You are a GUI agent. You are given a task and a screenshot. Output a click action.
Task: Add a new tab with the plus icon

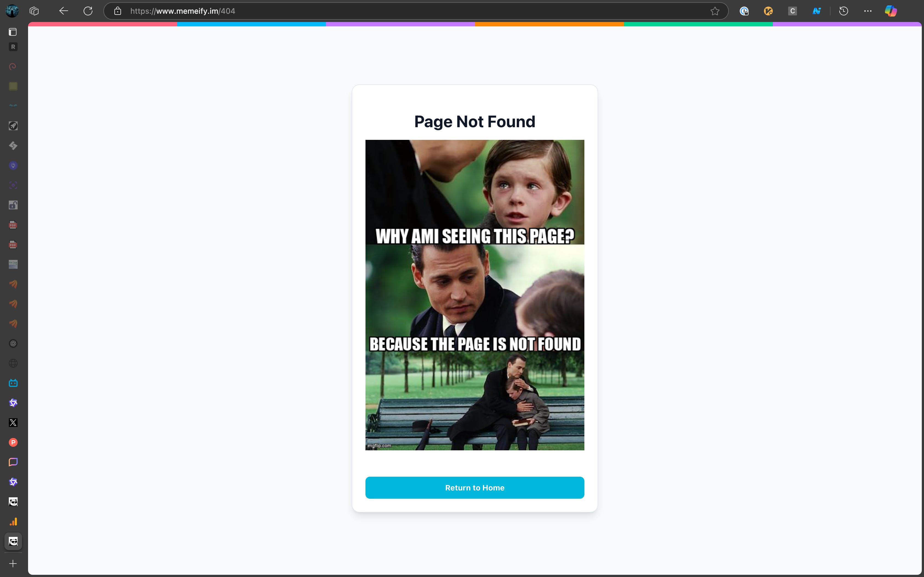(13, 564)
